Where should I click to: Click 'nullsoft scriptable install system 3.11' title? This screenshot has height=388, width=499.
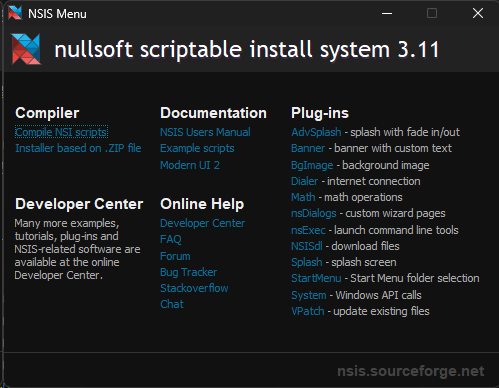247,50
